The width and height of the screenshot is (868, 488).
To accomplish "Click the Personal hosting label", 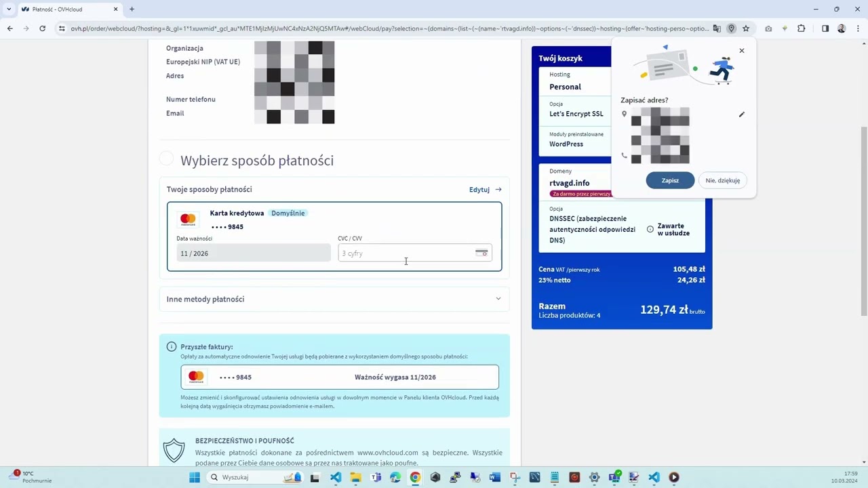I will pos(566,87).
